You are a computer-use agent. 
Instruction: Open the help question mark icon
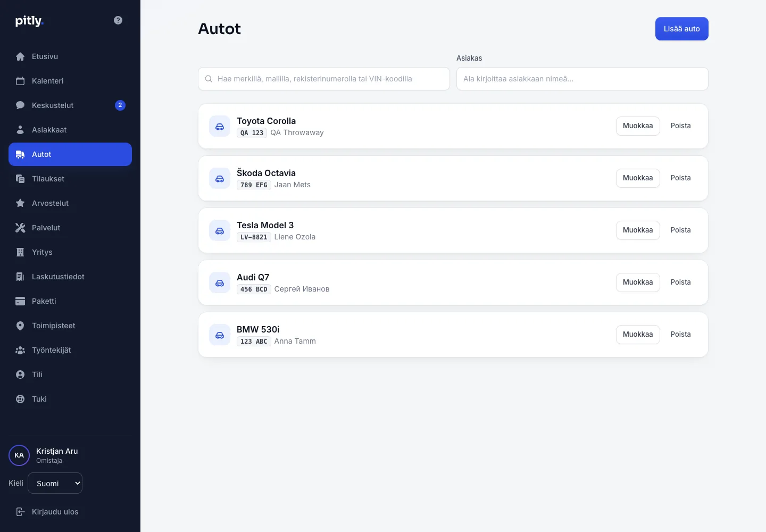point(118,20)
